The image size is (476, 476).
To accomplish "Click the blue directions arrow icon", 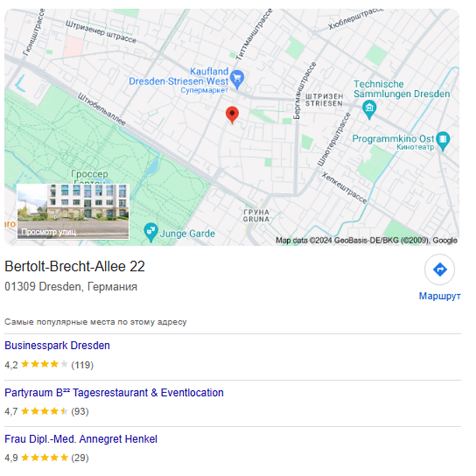I will tap(439, 269).
